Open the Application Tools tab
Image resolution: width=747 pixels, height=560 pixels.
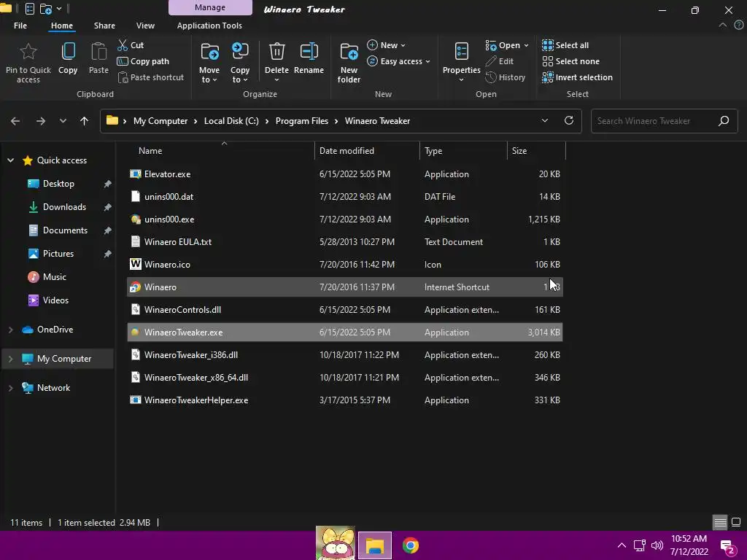tap(209, 26)
